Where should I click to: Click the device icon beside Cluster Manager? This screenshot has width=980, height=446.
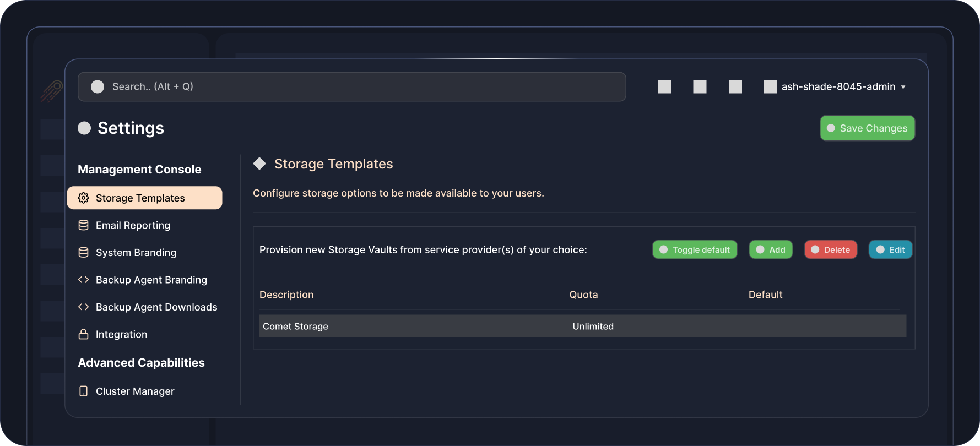pos(84,391)
